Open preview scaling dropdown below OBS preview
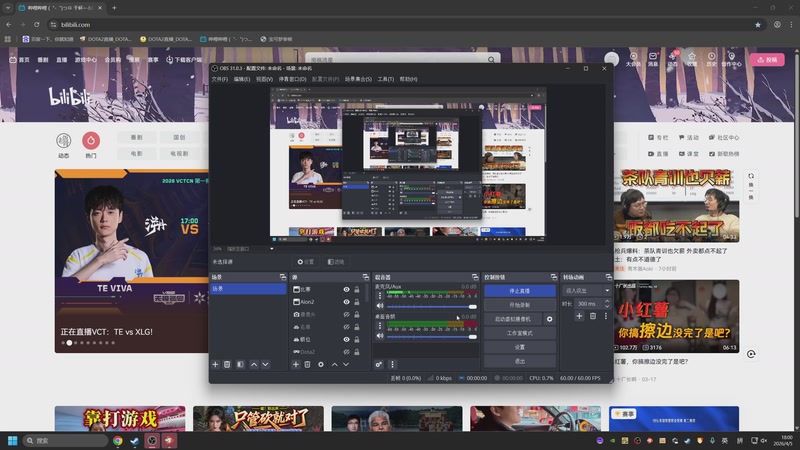The width and height of the screenshot is (800, 450). tap(271, 248)
